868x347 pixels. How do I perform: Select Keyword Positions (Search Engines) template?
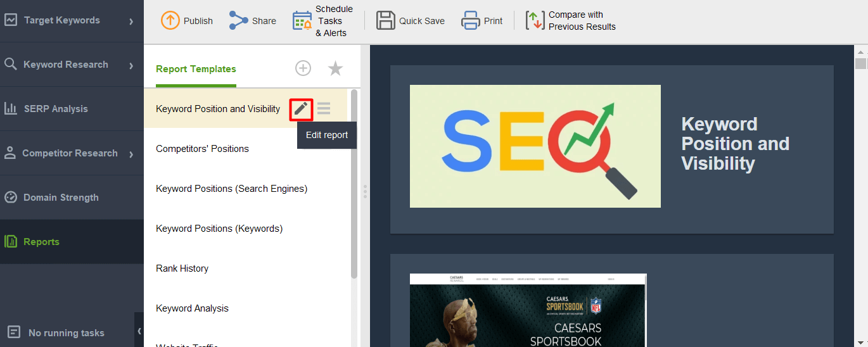[231, 189]
